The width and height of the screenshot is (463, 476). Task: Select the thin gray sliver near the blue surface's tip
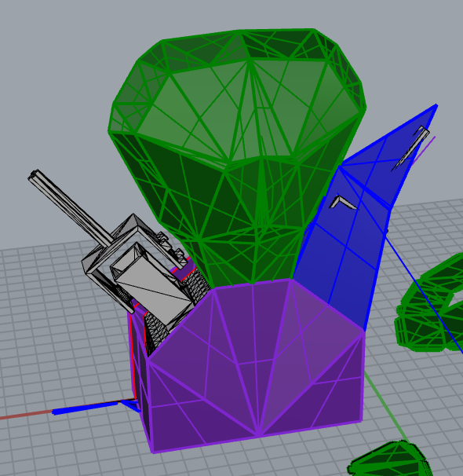tap(411, 148)
